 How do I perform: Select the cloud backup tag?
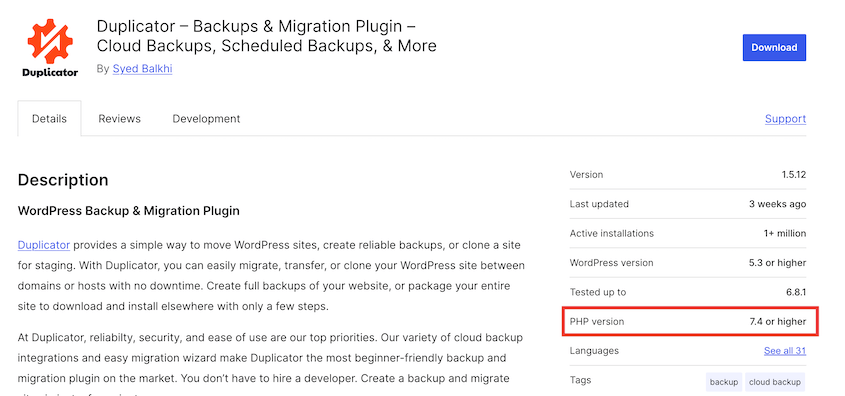[774, 382]
